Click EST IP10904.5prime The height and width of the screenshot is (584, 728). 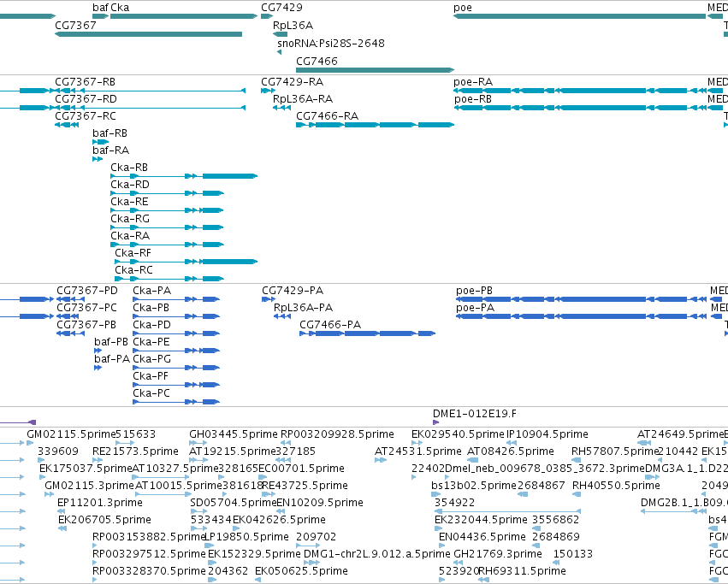(x=547, y=434)
